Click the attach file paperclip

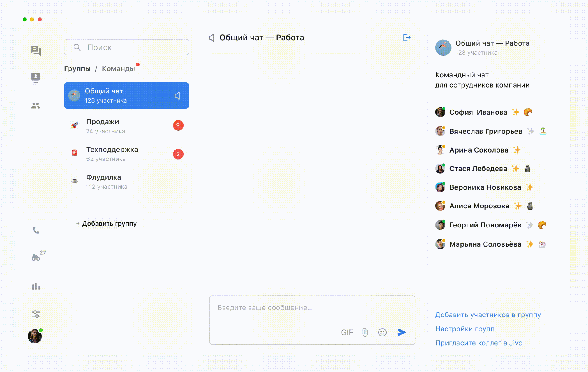[x=365, y=332]
